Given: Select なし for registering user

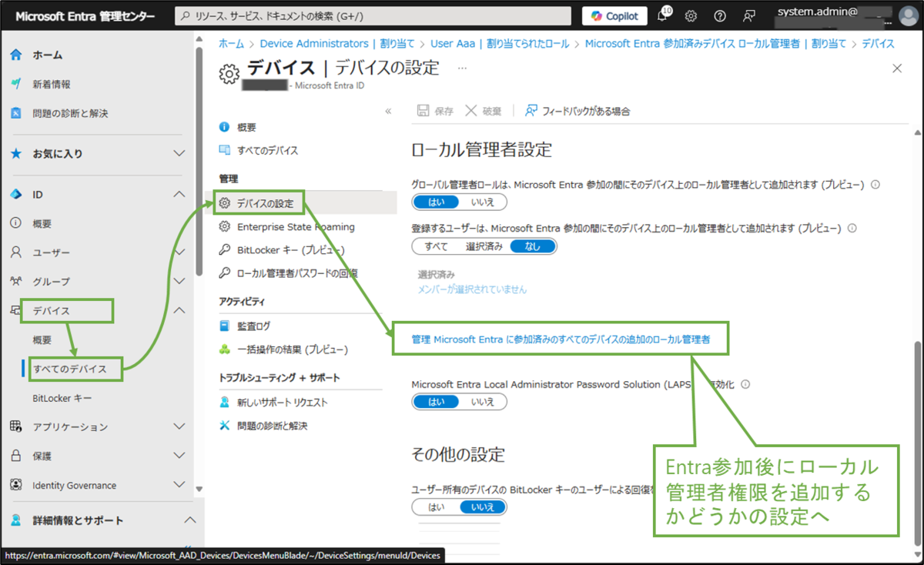Looking at the screenshot, I should coord(532,246).
